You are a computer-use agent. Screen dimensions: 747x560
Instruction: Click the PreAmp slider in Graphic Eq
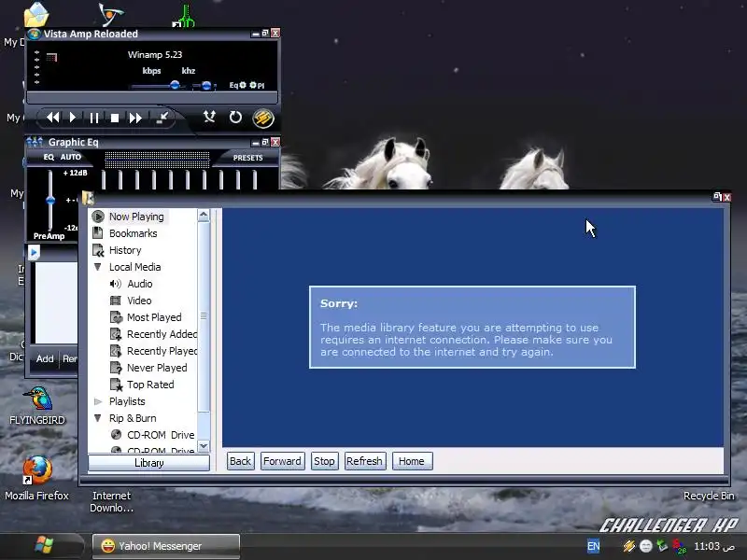click(50, 200)
